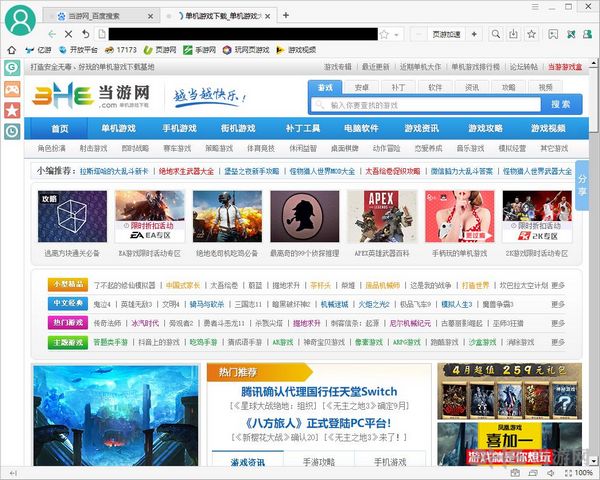Click the browser back arrow
Viewport: 600px width, 480px height.
pos(52,34)
